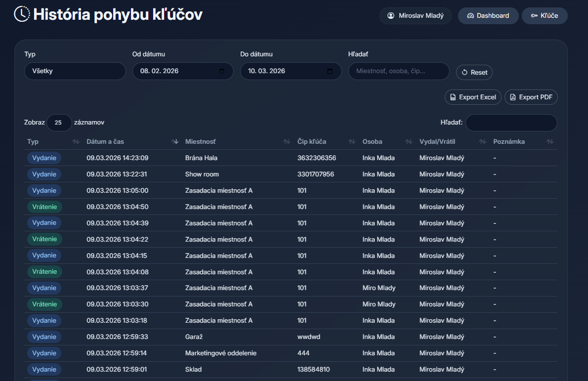Open calendar picker in Do dátumu field
This screenshot has width=588, height=381.
coord(330,71)
